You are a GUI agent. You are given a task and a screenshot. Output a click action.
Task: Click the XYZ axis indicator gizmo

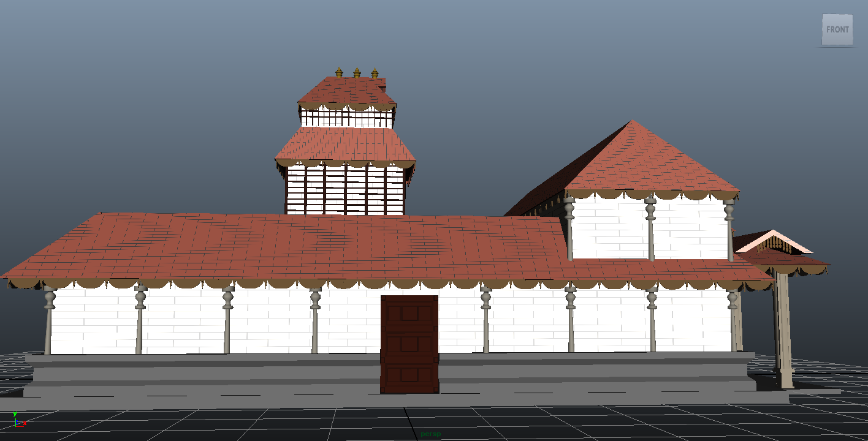[18, 420]
